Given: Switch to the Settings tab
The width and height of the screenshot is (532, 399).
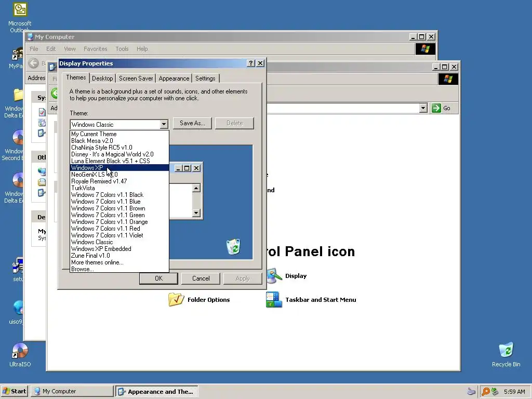Looking at the screenshot, I should (x=205, y=78).
